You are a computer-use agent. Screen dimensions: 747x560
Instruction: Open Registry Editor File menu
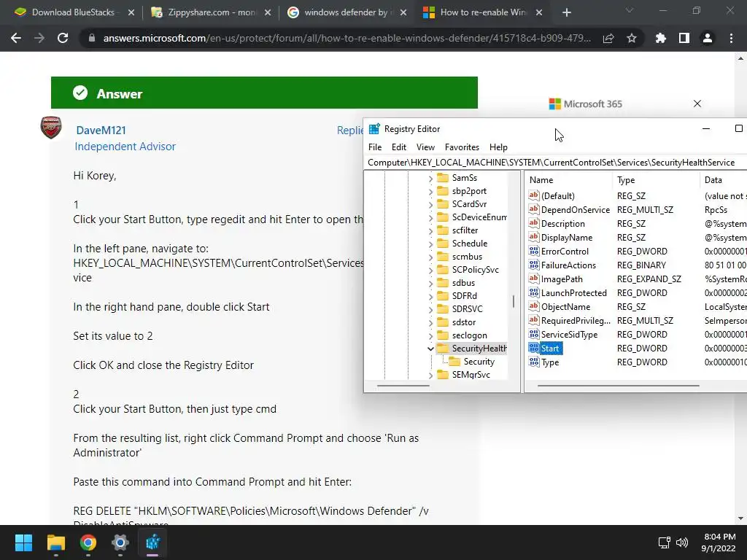tap(375, 147)
